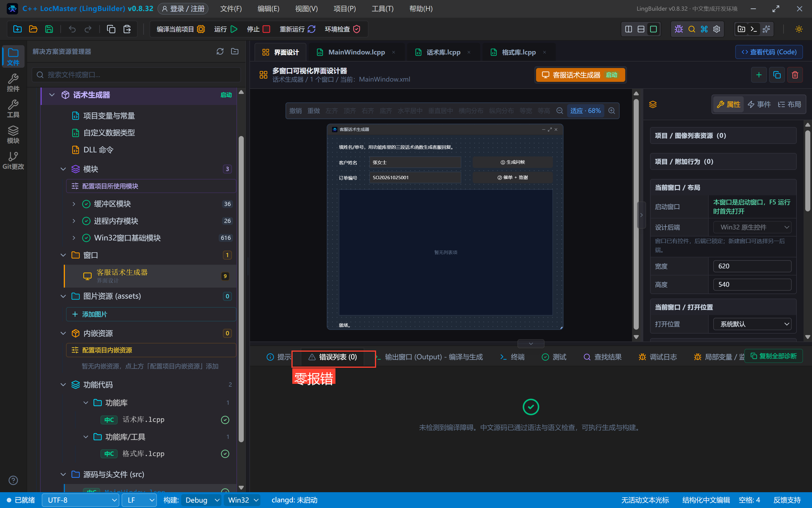Click the undo arrow icon
Screen dimensions: 812x508
72,29
